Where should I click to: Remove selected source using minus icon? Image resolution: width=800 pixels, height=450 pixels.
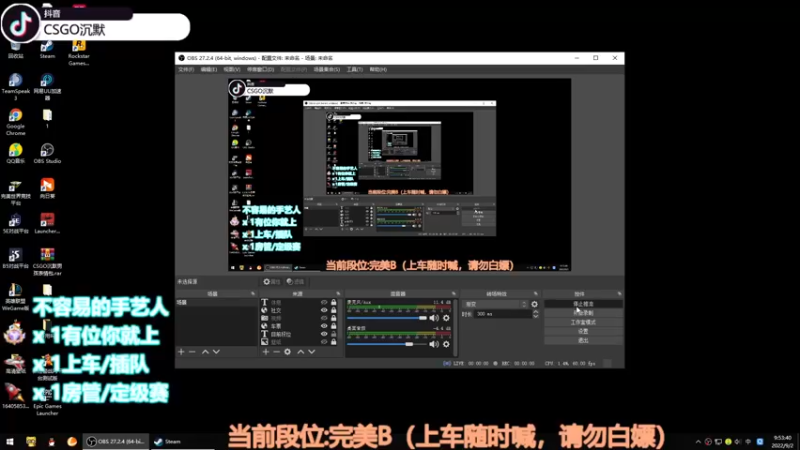[x=277, y=352]
